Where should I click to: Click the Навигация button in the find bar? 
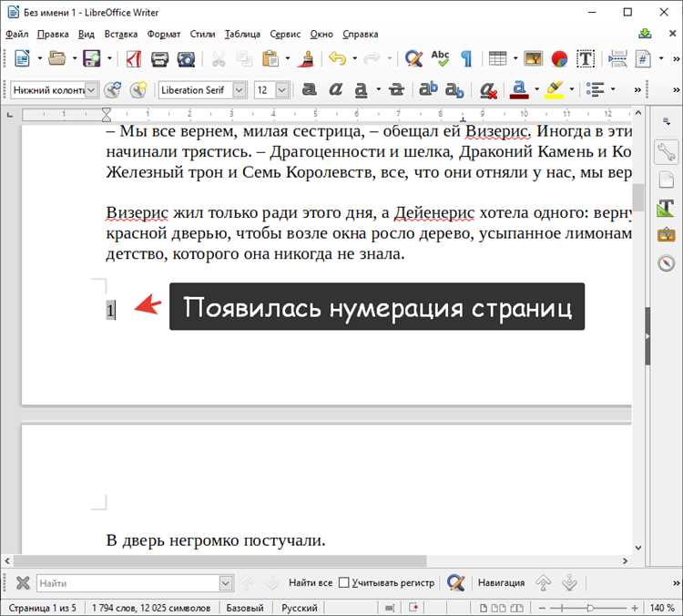[x=501, y=582]
